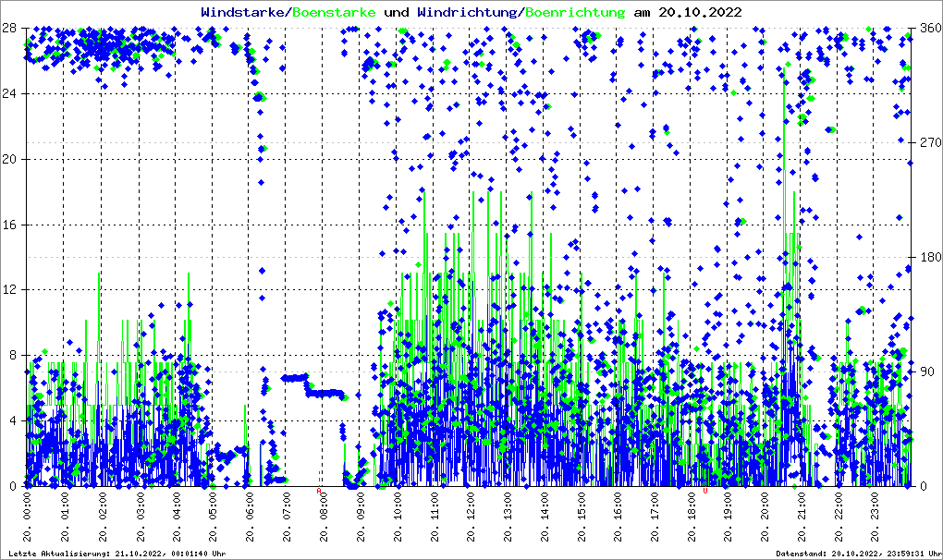Click time axis label '22:00'
The width and height of the screenshot is (943, 560).
[x=839, y=507]
